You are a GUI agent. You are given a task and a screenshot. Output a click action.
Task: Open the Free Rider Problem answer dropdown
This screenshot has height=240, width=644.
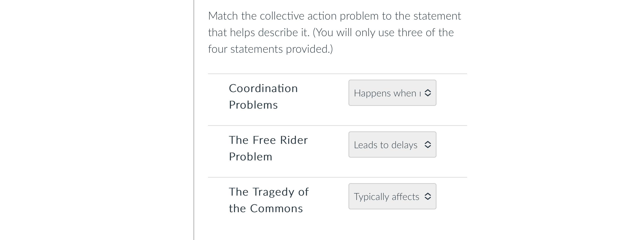click(392, 144)
